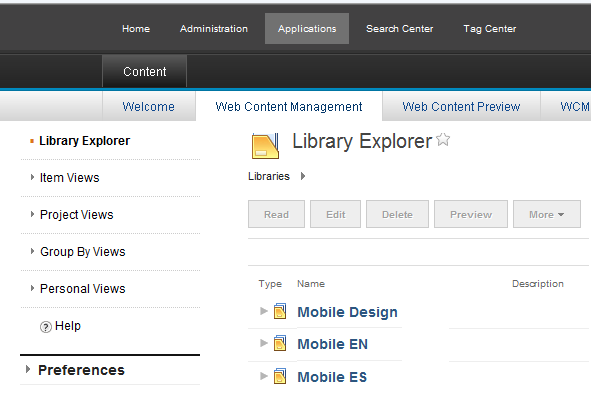Expand the Preferences section
This screenshot has height=413, width=591.
tap(28, 369)
